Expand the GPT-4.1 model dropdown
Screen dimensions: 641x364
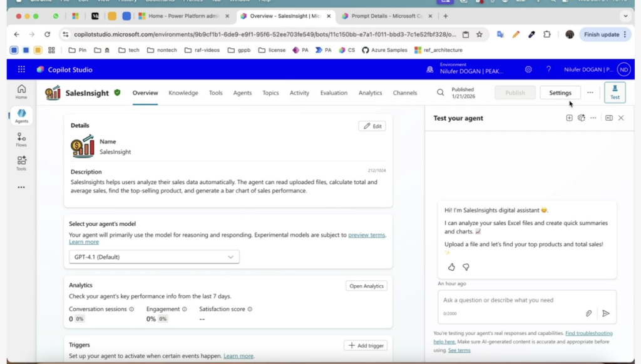154,257
